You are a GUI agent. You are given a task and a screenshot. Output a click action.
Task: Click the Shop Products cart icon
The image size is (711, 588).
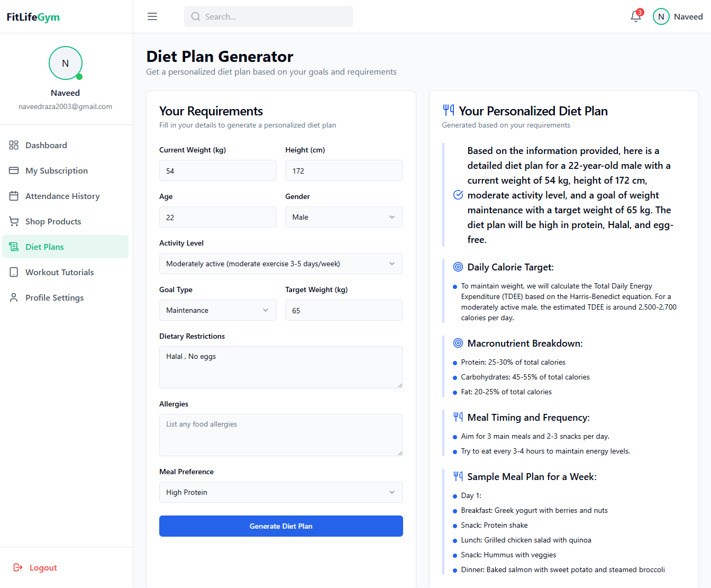tap(14, 221)
